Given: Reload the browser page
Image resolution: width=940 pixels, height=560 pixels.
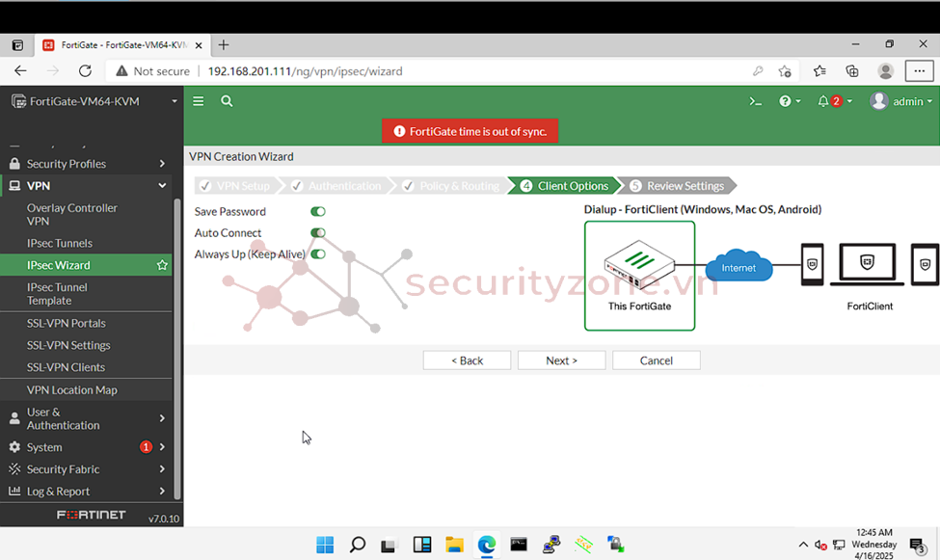Looking at the screenshot, I should tap(85, 71).
